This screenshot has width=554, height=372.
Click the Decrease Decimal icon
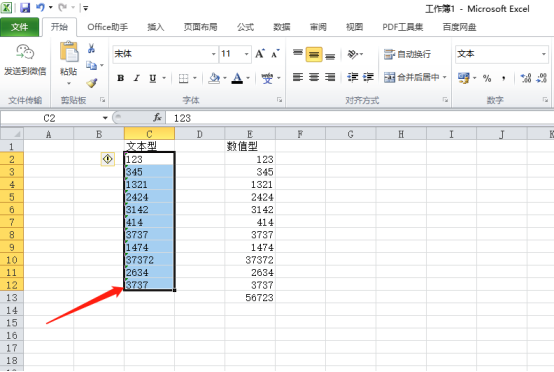542,78
